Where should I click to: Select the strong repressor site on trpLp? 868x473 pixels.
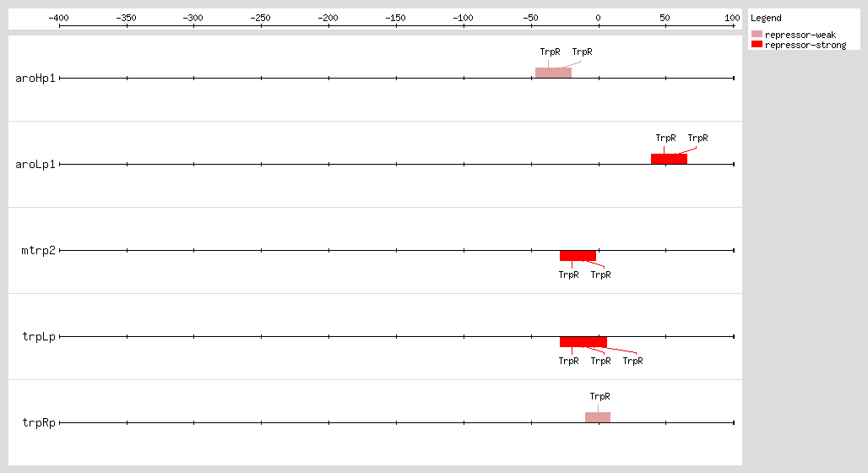coord(583,342)
